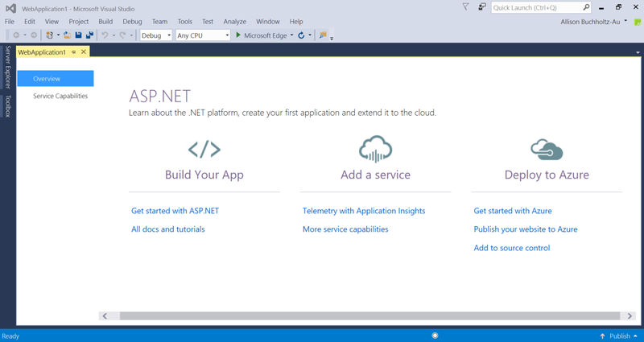
Task: Save the current file with floppy icon
Action: [x=78, y=35]
